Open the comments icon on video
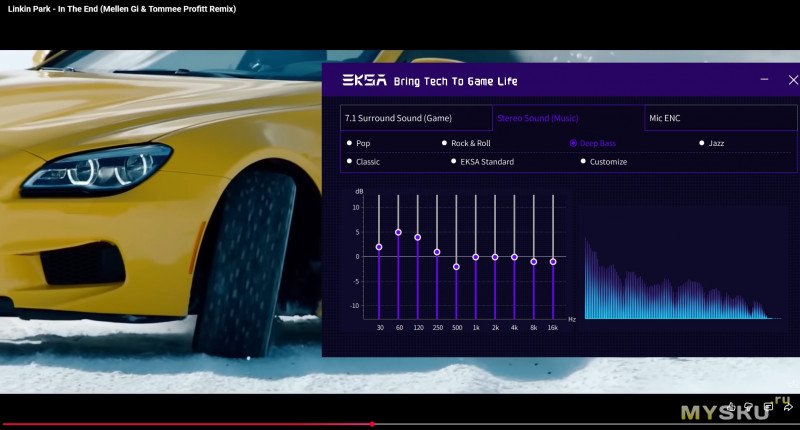Image resolution: width=800 pixels, height=430 pixels. tap(768, 407)
